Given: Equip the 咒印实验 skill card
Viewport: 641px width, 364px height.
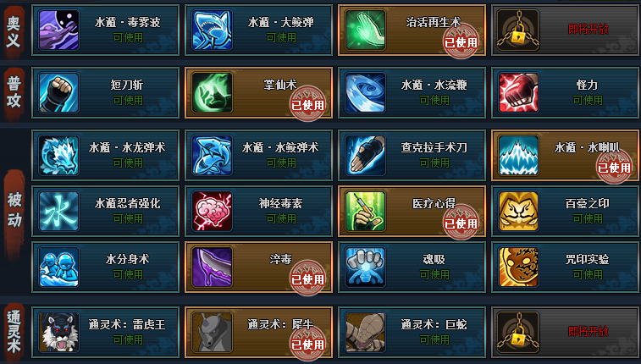Looking at the screenshot, I should [565, 267].
